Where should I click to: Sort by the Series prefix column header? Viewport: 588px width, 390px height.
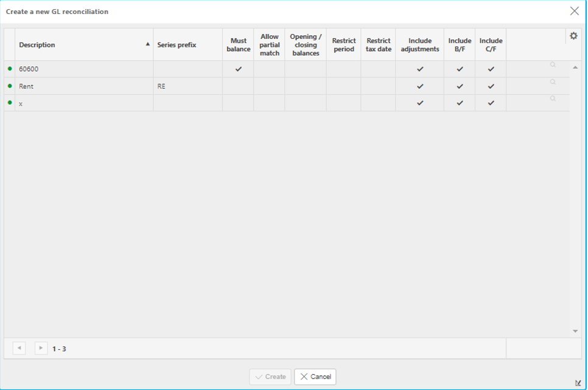188,44
